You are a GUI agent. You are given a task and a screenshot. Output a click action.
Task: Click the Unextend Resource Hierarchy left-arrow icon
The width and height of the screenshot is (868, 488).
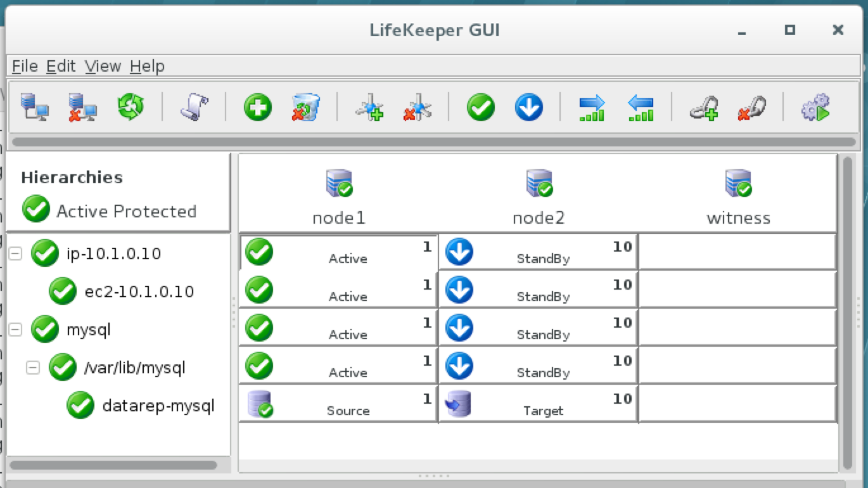pyautogui.click(x=640, y=108)
